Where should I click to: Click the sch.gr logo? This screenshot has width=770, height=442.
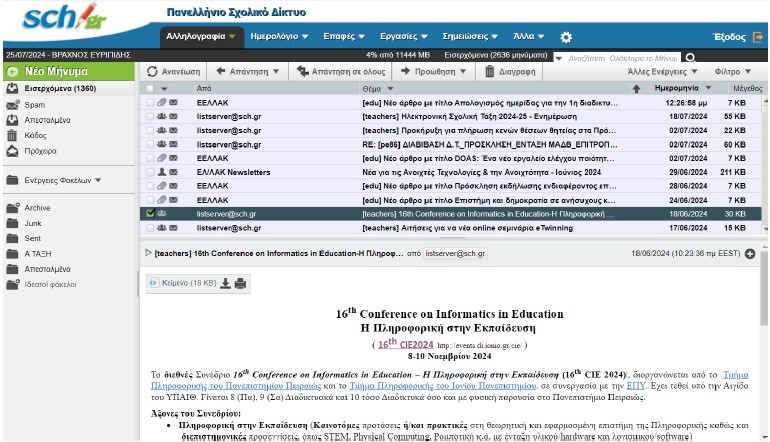(64, 18)
